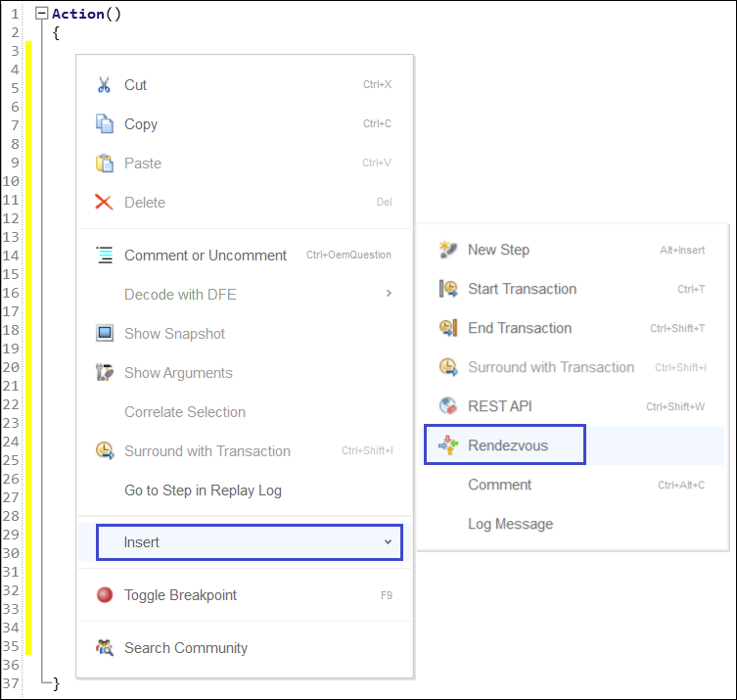737x700 pixels.
Task: Click the New Step icon
Action: [448, 250]
